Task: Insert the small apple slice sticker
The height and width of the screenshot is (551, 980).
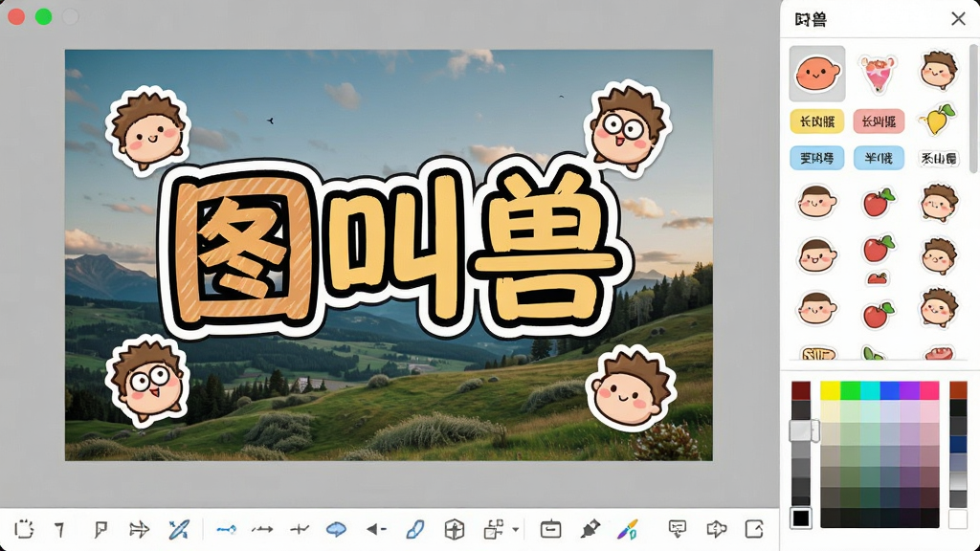Action: pos(878,278)
